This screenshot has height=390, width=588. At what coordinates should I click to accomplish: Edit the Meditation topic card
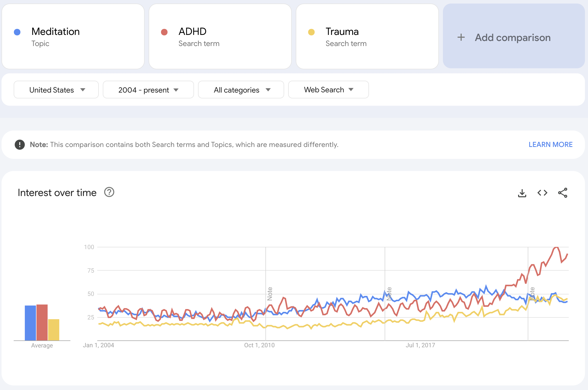[x=73, y=36]
